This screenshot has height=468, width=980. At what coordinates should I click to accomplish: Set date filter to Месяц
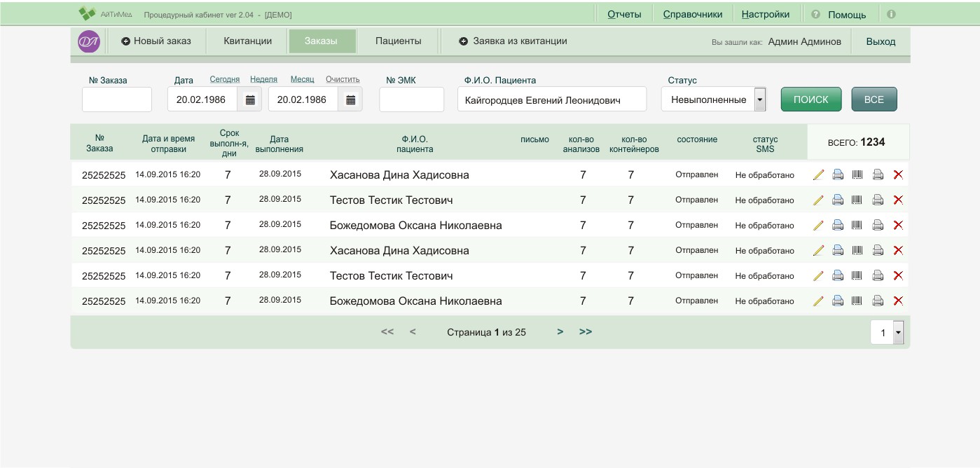[302, 80]
